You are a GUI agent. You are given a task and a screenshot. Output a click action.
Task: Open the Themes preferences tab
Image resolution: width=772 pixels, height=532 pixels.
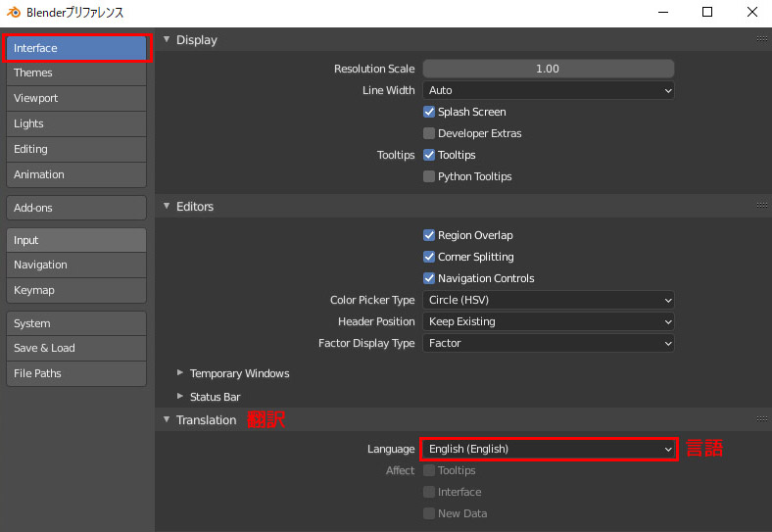(76, 73)
